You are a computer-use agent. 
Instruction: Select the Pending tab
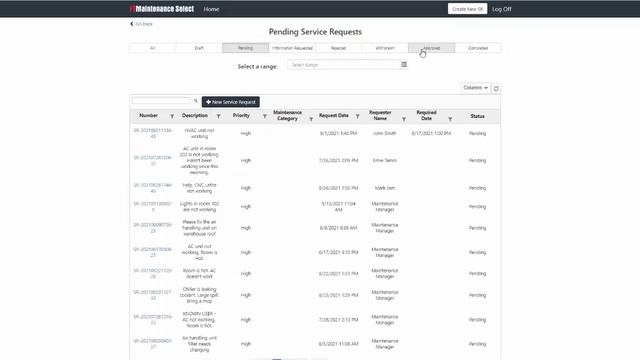pos(245,48)
